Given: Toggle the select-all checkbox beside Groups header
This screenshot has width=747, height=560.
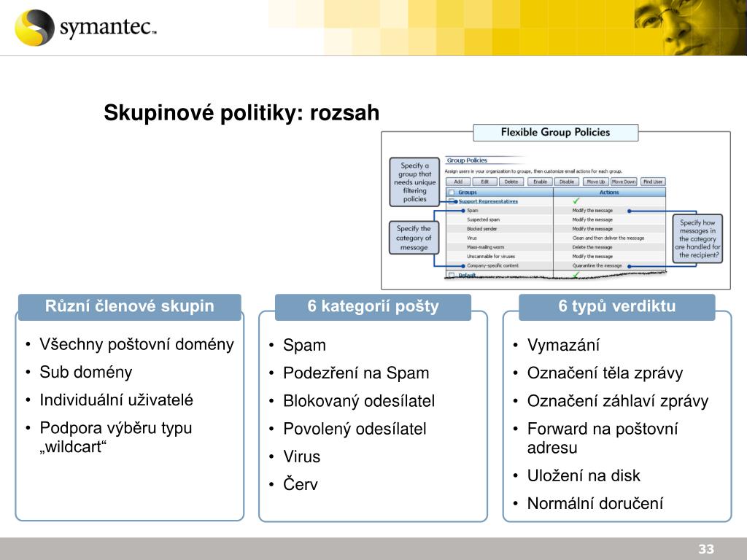Looking at the screenshot, I should click(452, 192).
